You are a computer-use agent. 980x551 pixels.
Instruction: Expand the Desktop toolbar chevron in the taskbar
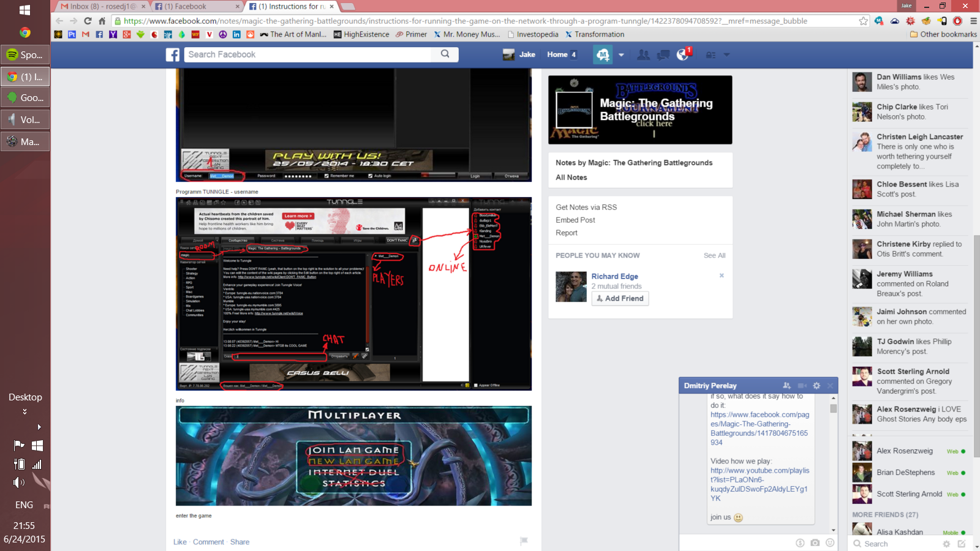pyautogui.click(x=25, y=411)
